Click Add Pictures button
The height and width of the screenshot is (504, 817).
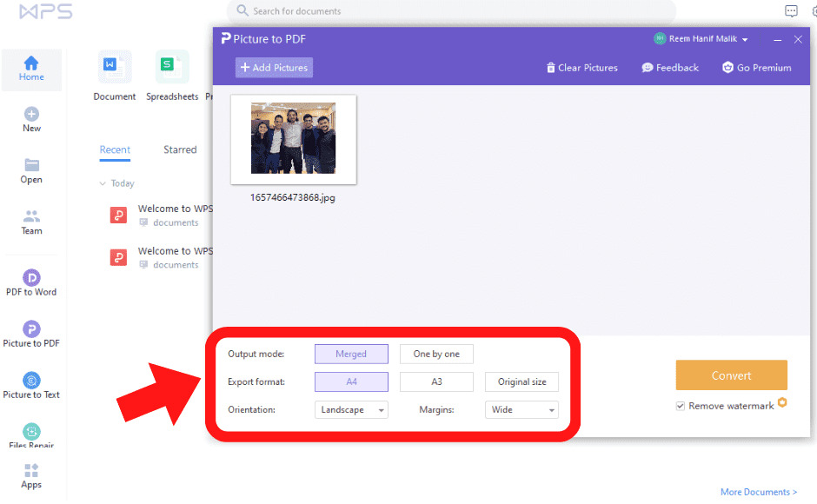coord(274,68)
